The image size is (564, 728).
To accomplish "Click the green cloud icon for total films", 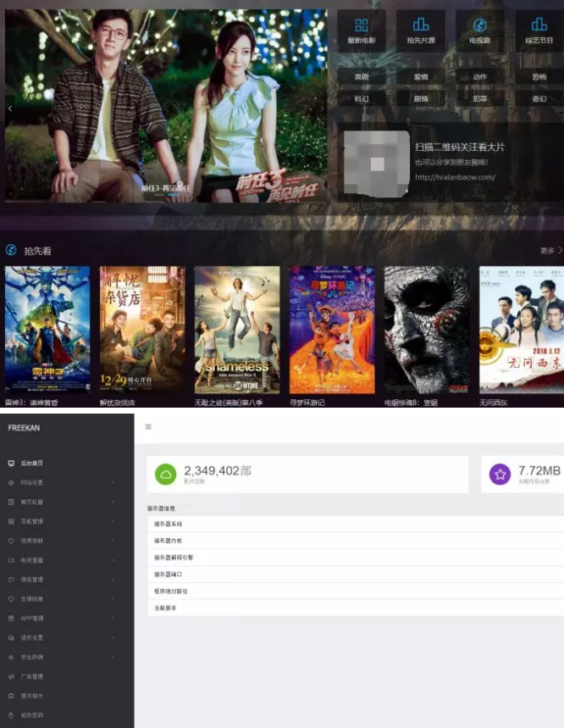I will pos(166,474).
